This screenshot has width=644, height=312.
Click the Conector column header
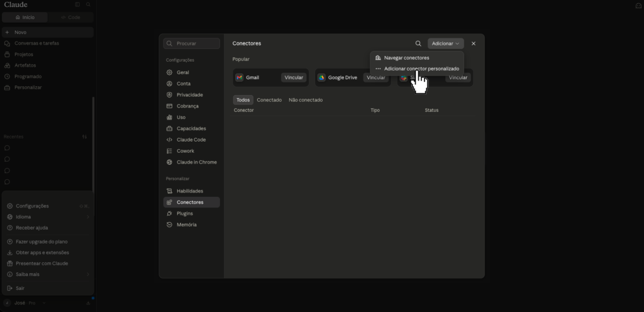click(243, 111)
